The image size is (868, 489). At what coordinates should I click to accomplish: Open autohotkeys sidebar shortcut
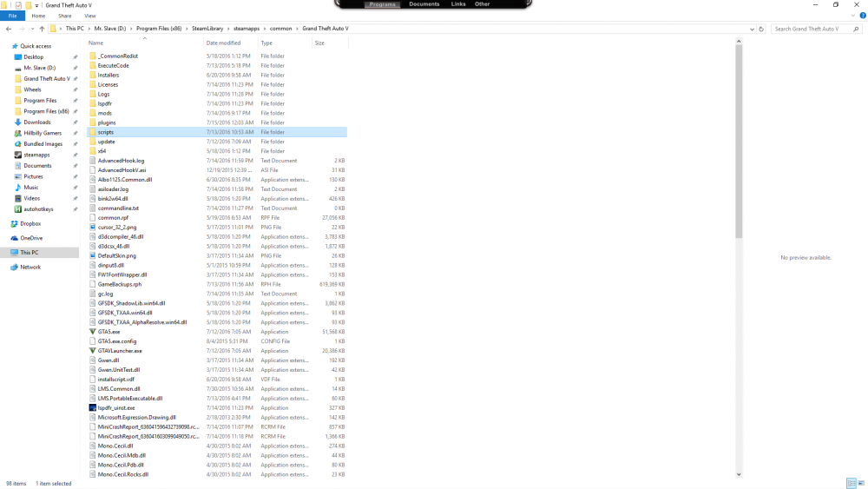[x=38, y=209]
